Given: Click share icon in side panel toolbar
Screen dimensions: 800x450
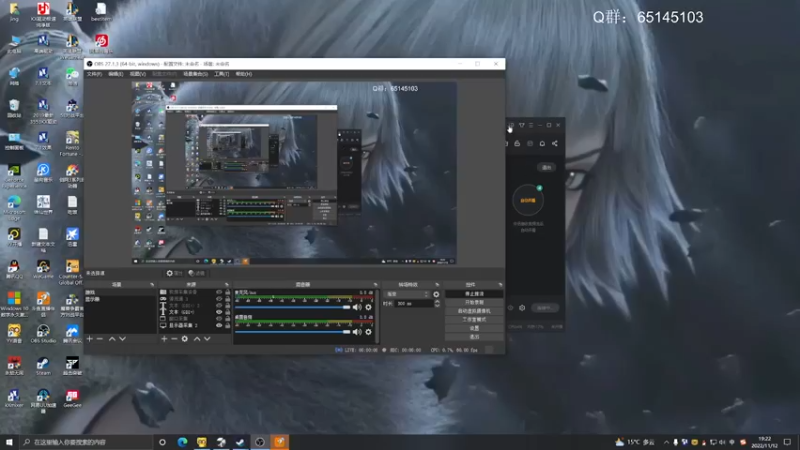Looking at the screenshot, I should click(555, 143).
